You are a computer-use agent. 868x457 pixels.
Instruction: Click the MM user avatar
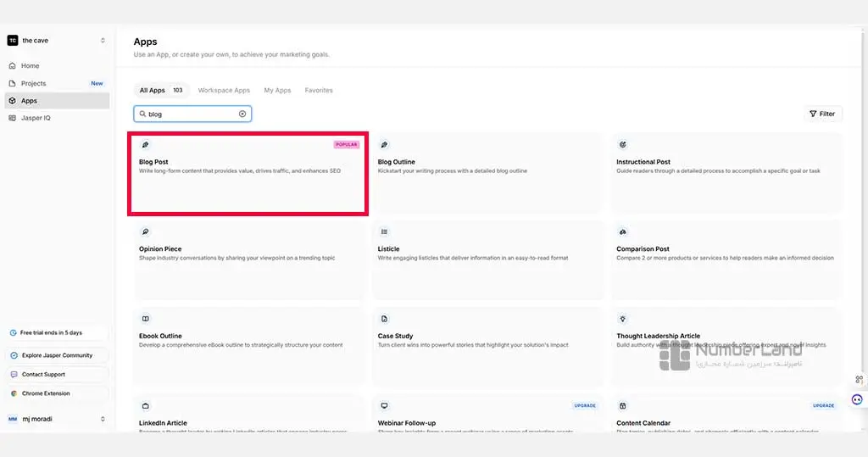point(13,419)
